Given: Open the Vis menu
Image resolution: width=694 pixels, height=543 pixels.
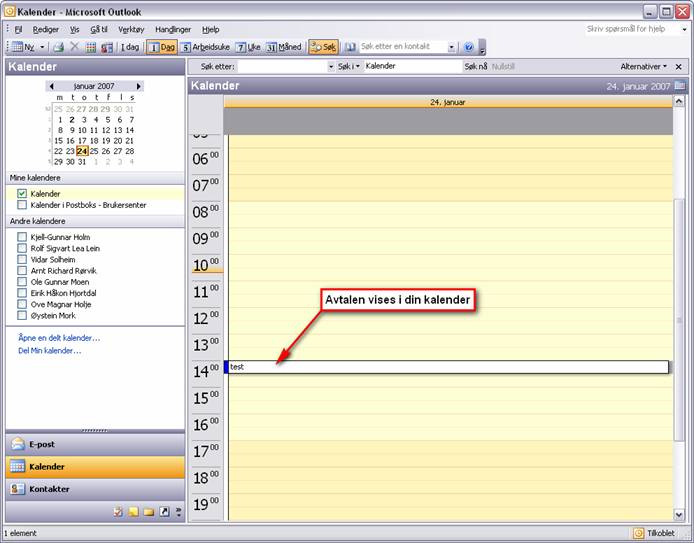Looking at the screenshot, I should [x=74, y=30].
